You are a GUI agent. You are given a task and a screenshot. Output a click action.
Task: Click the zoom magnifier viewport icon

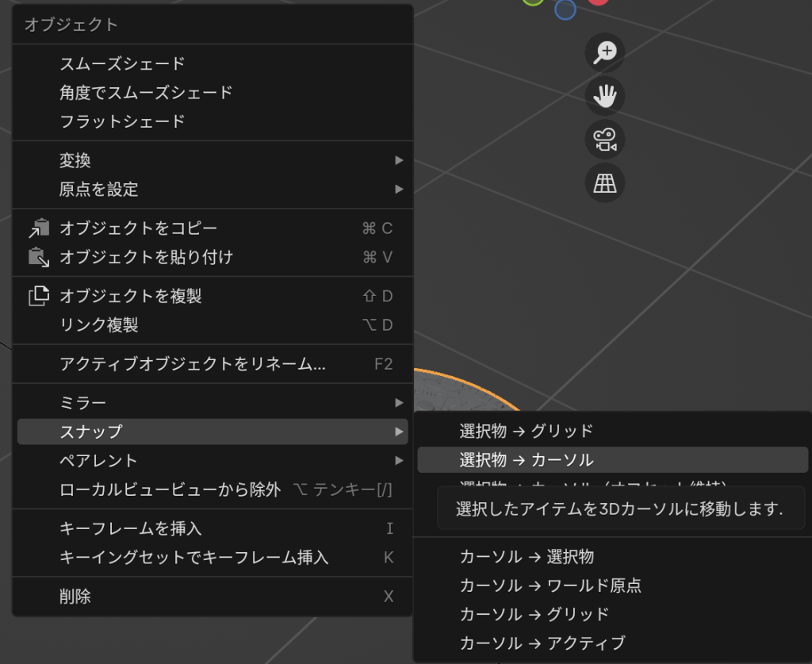coord(605,52)
